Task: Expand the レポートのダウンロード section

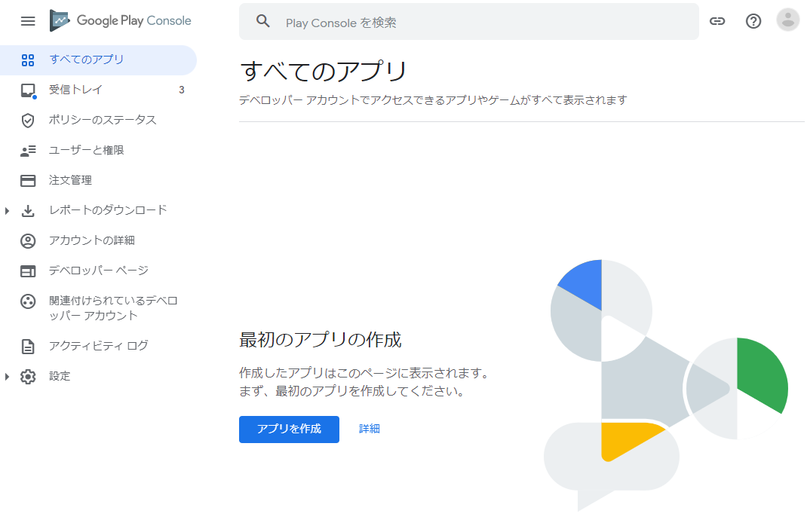Action: pos(8,211)
